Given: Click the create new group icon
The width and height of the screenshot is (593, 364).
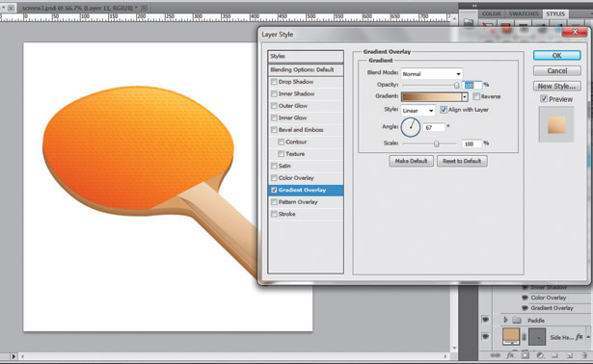Looking at the screenshot, I should 554,355.
